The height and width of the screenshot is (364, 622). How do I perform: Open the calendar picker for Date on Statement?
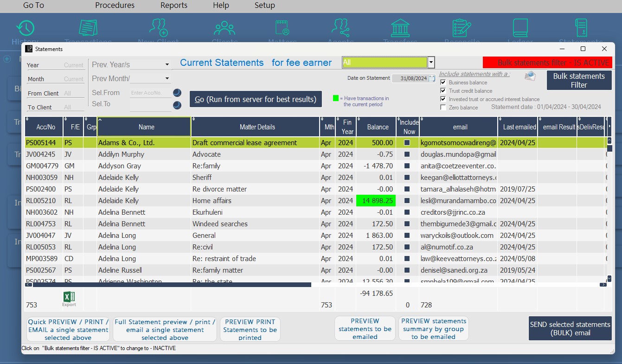pos(432,78)
